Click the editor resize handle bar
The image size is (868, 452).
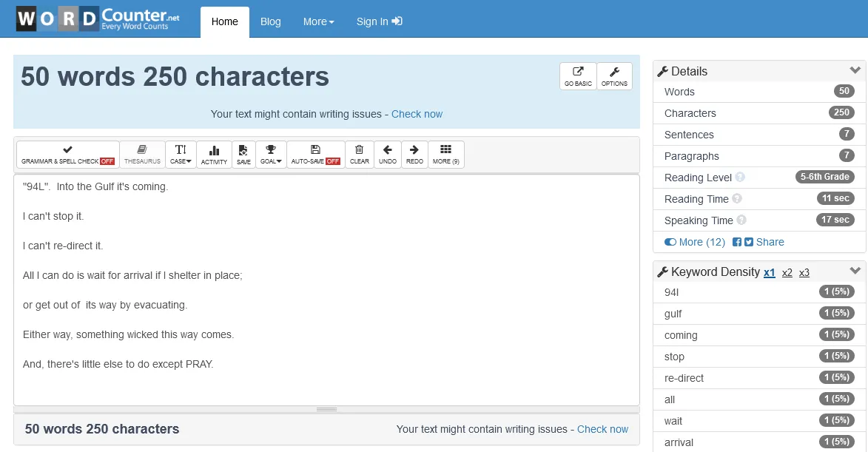coord(326,409)
